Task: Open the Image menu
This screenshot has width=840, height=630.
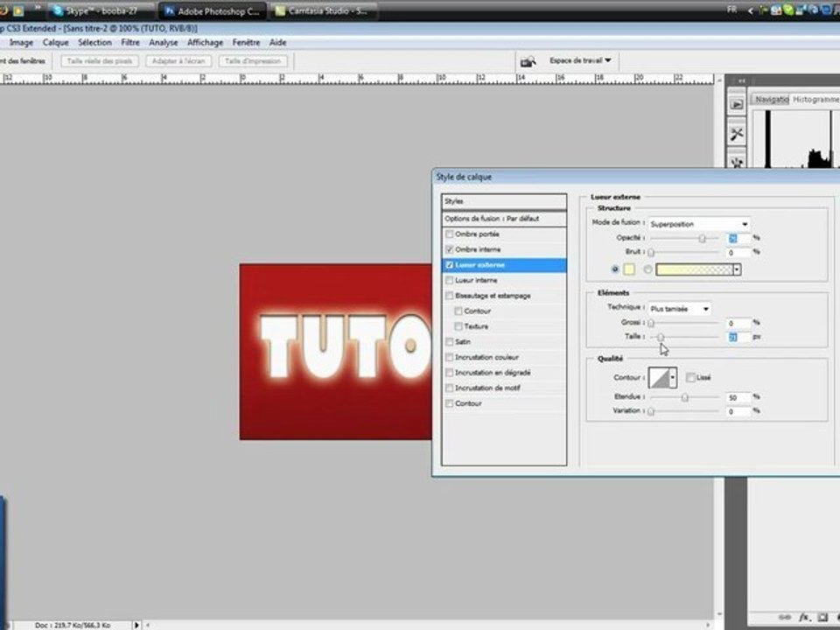Action: coord(21,42)
